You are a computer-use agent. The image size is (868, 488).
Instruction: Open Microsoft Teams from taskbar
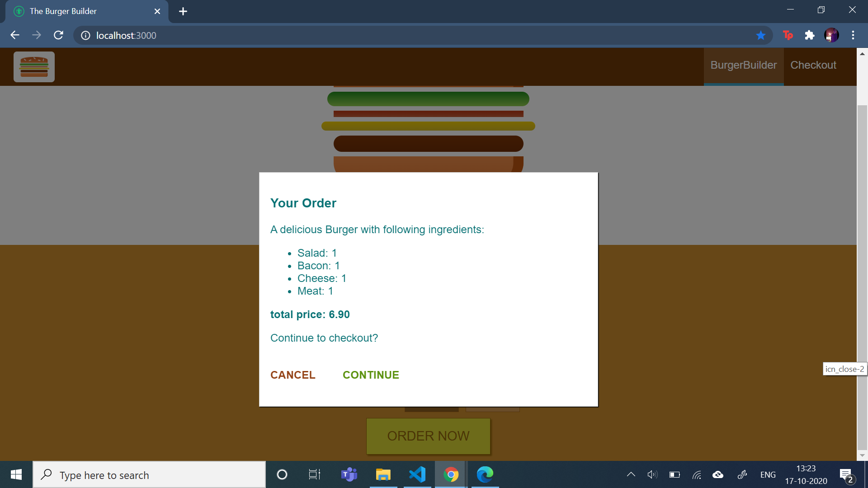(x=349, y=474)
